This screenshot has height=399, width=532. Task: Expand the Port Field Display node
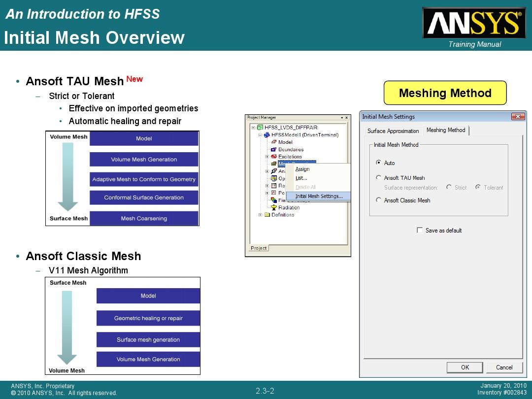tap(267, 193)
